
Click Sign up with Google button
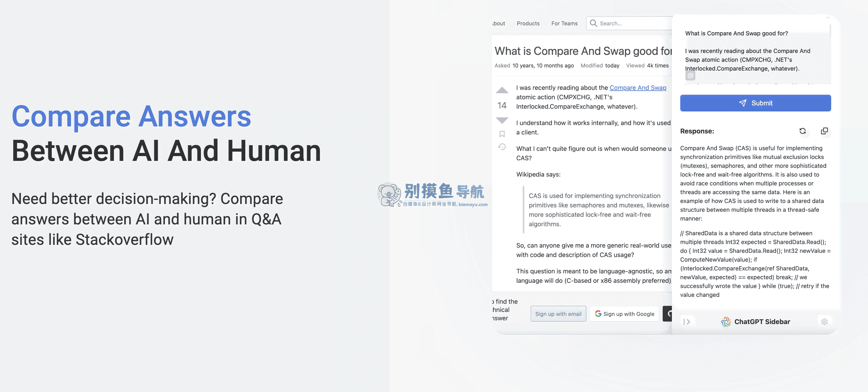pyautogui.click(x=624, y=313)
